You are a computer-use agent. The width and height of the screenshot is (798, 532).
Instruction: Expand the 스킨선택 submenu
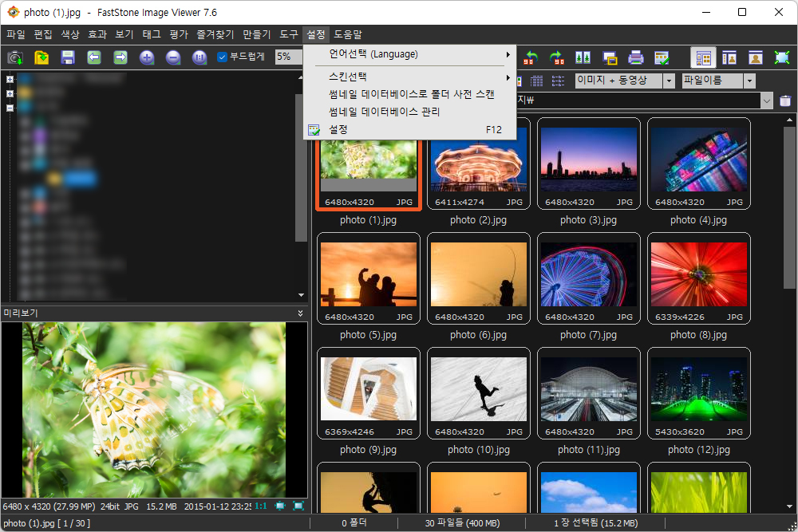click(409, 77)
